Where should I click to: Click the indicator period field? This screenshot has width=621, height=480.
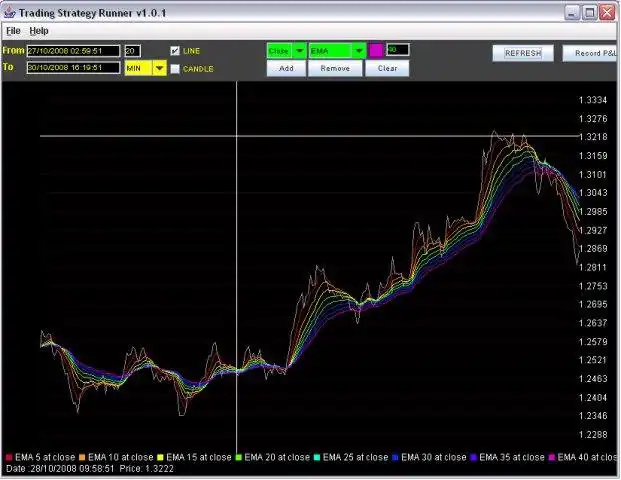click(397, 50)
